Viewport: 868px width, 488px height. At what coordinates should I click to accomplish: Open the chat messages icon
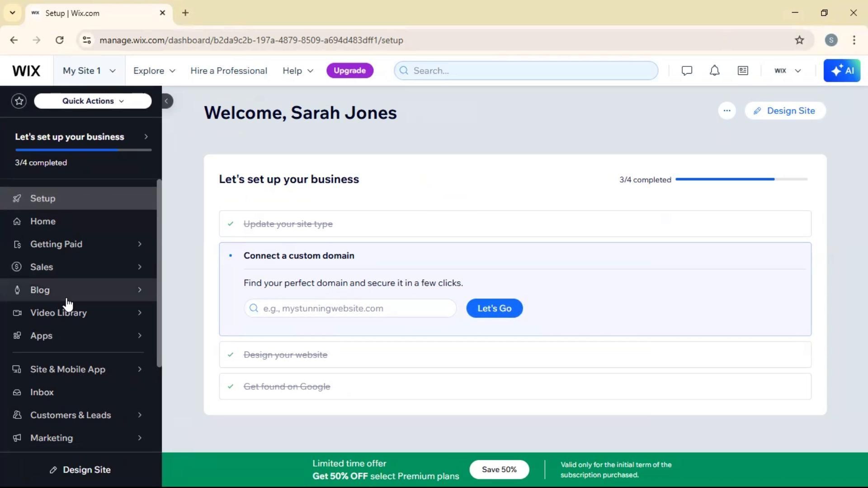(687, 70)
